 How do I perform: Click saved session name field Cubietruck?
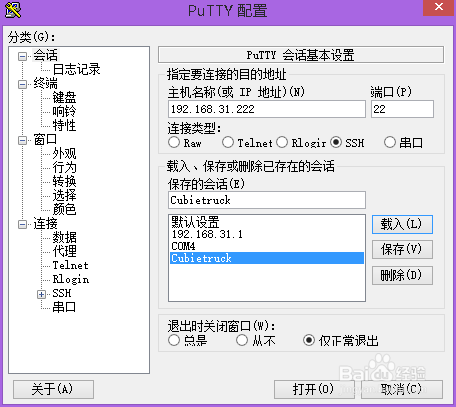point(267,200)
